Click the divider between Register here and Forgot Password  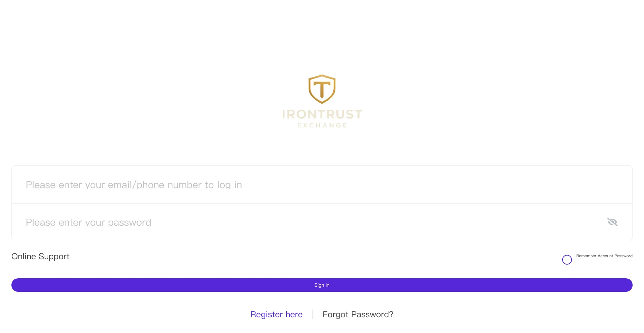coord(313,314)
